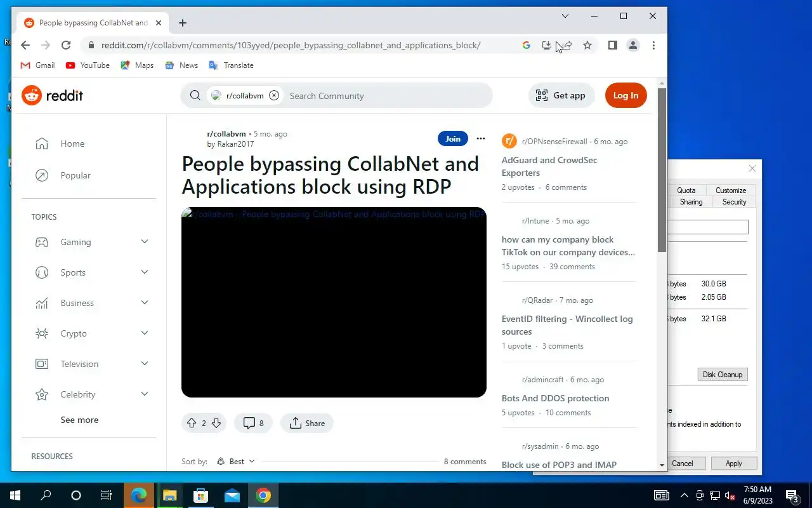The image size is (812, 508).
Task: Open the Windows Start menu
Action: [x=15, y=495]
